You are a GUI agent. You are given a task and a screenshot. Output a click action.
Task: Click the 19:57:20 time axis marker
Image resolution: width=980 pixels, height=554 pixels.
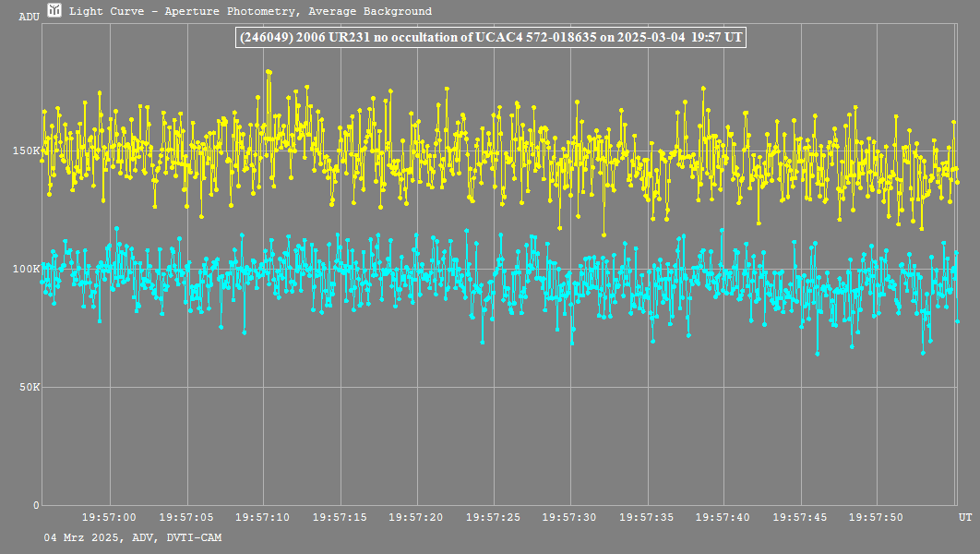pos(416,518)
